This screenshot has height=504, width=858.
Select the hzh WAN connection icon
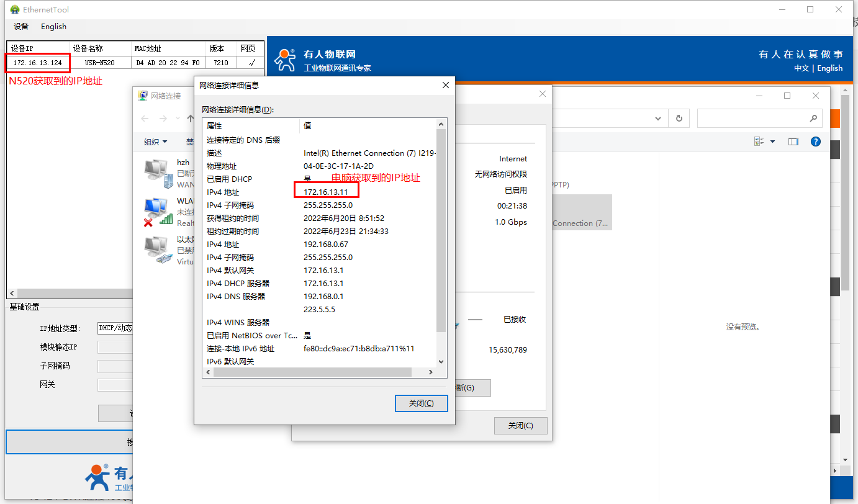tap(158, 173)
